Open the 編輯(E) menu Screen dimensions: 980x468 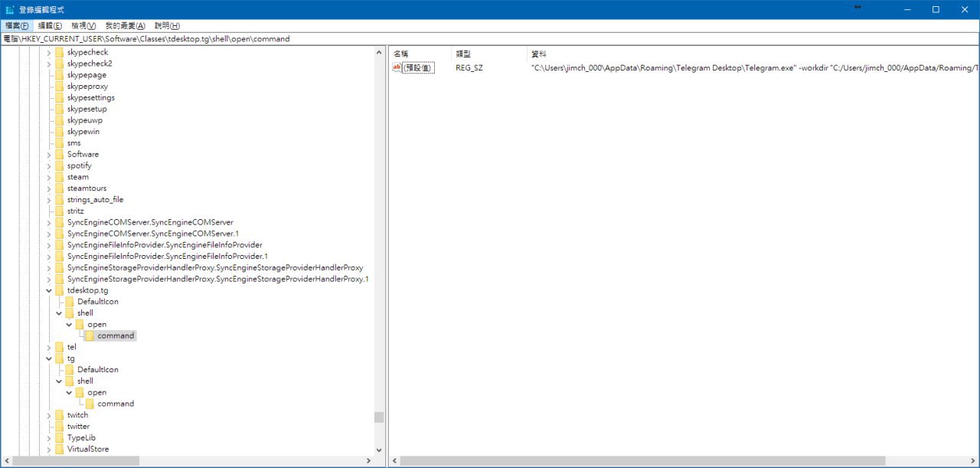(50, 26)
